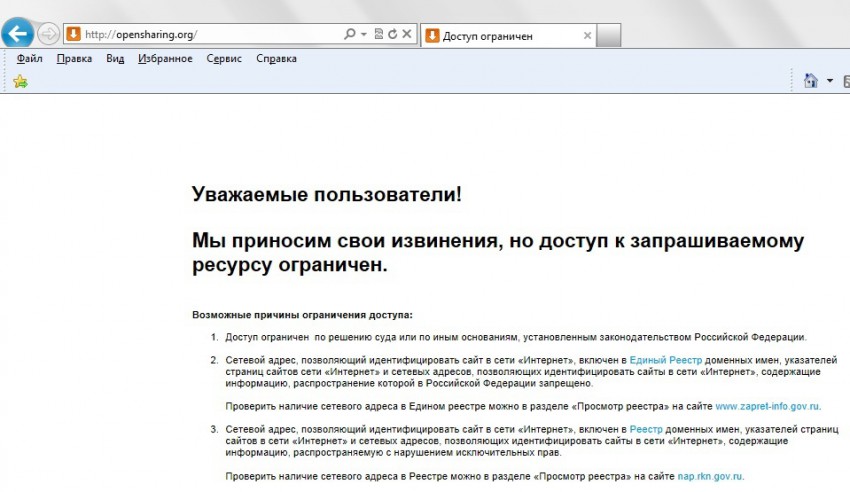Click the Forward navigation arrow button
This screenshot has height=492, width=850.
tap(47, 35)
